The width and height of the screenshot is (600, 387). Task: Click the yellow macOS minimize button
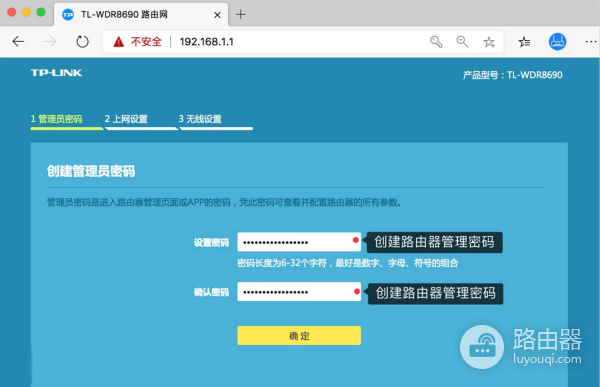click(26, 12)
